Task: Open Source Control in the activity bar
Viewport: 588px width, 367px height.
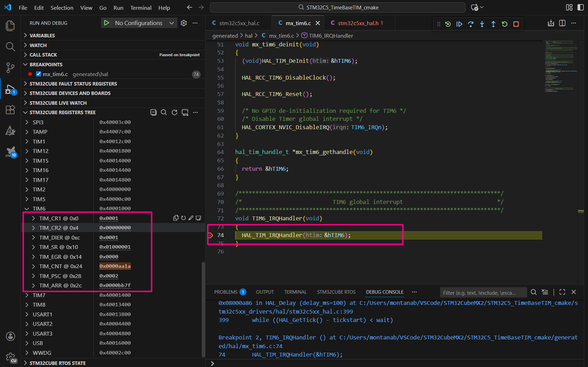Action: (10, 68)
